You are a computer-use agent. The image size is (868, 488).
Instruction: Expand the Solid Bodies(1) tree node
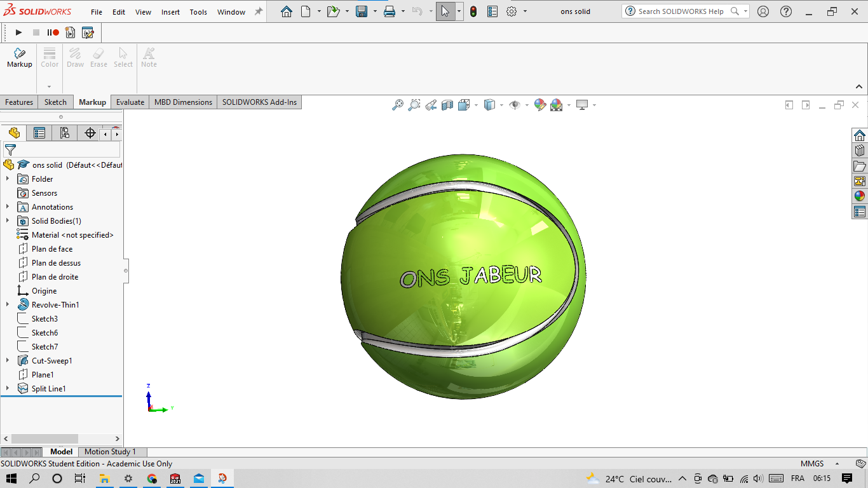click(x=8, y=221)
